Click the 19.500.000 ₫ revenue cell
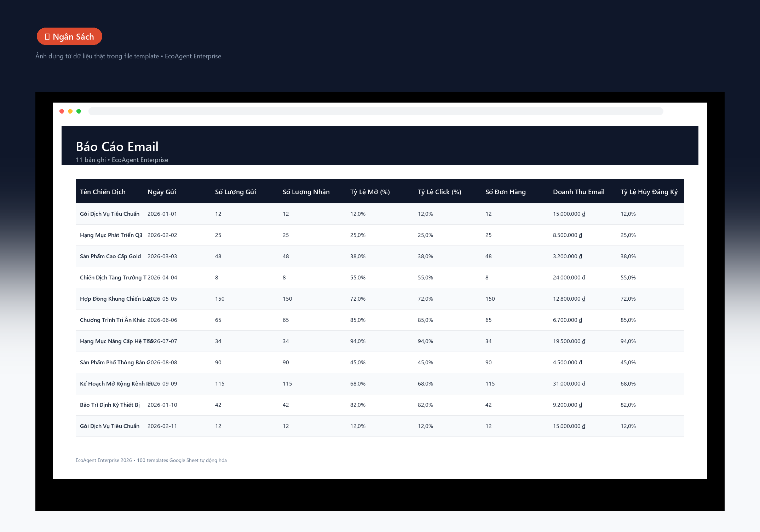Viewport: 760px width, 532px height. coord(569,341)
